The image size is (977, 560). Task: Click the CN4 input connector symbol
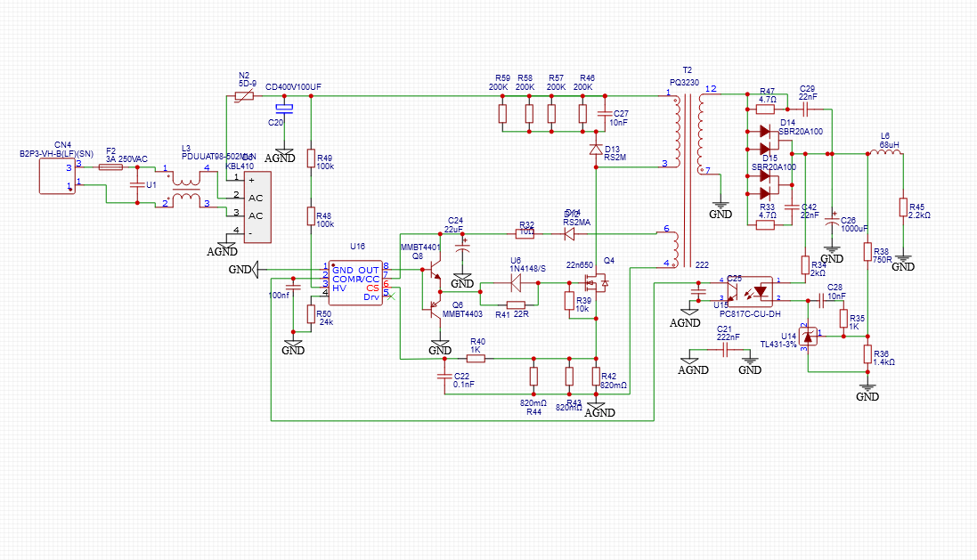[x=57, y=176]
